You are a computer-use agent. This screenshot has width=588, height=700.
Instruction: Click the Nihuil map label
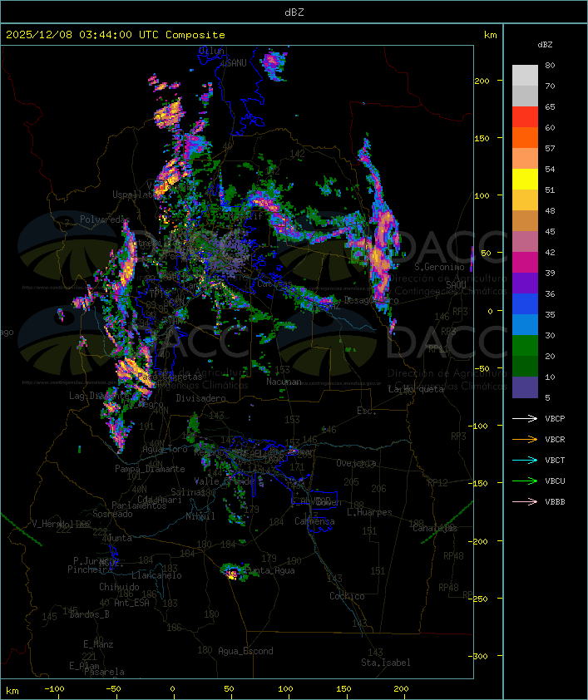(x=200, y=516)
